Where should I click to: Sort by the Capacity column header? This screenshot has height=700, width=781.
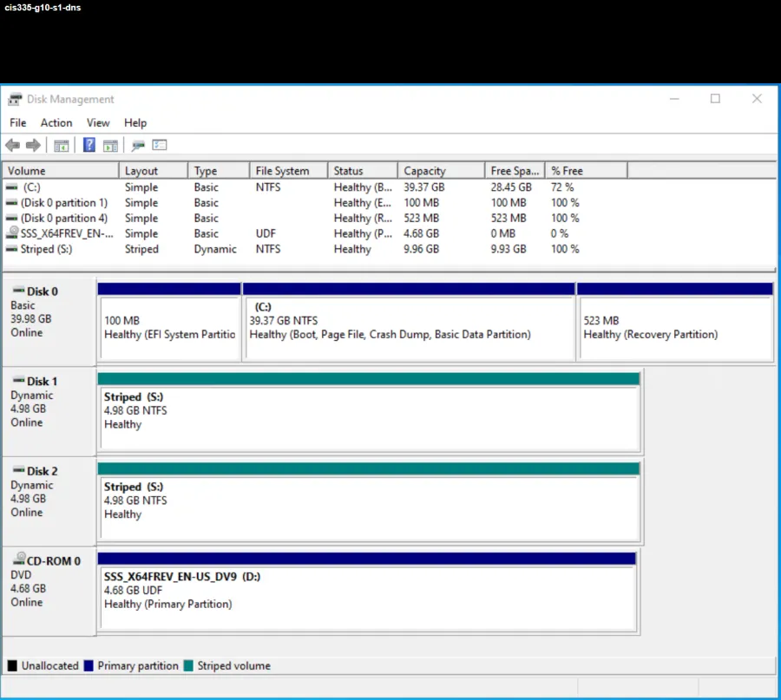tap(441, 171)
